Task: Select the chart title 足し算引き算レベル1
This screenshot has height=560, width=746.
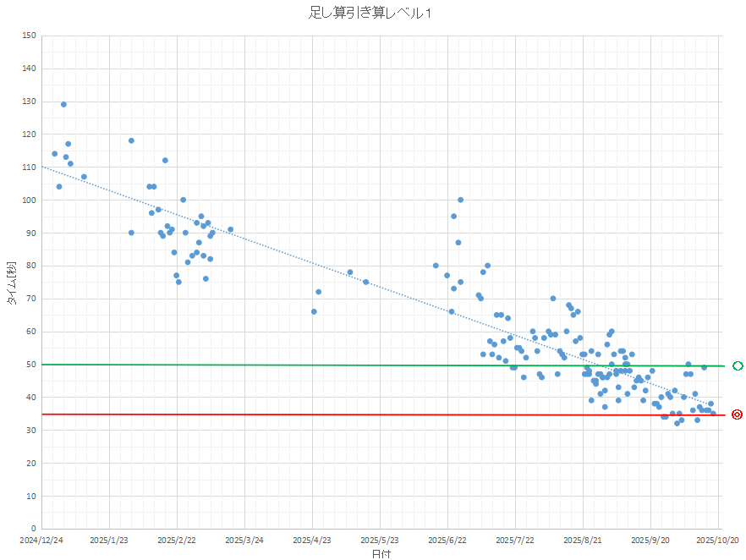Action: (372, 13)
